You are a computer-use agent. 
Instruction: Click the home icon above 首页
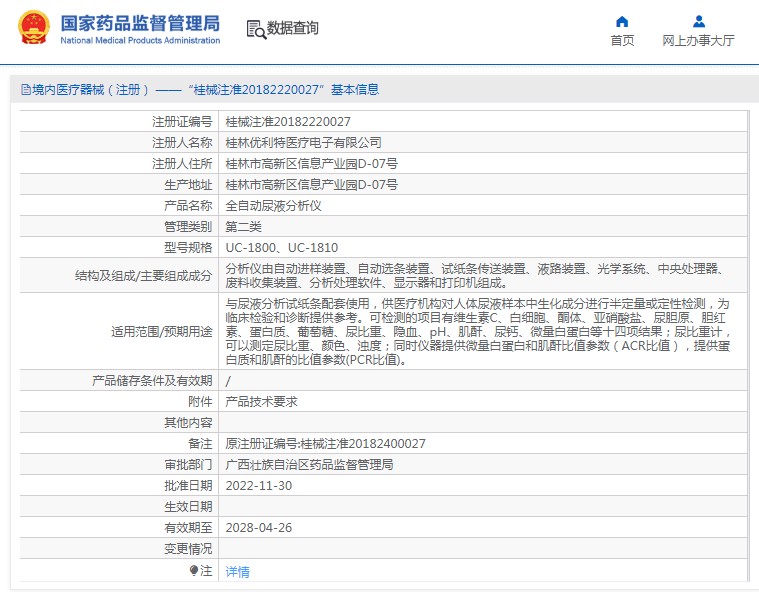point(622,22)
